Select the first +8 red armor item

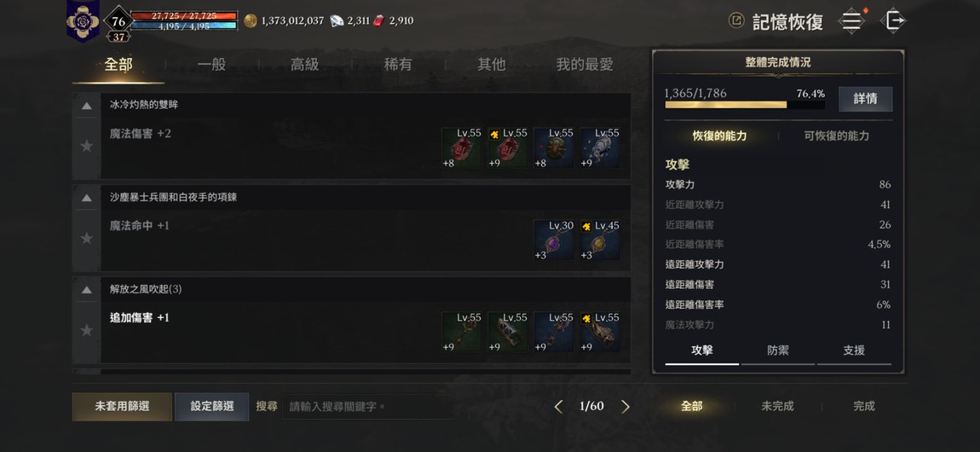[x=461, y=148]
